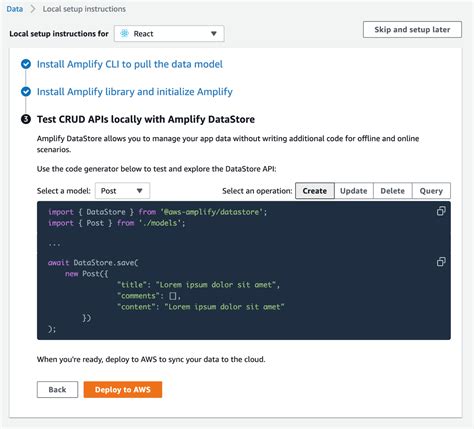474x429 pixels.
Task: Click the 'Local setup instructions for' label
Action: 59,34
